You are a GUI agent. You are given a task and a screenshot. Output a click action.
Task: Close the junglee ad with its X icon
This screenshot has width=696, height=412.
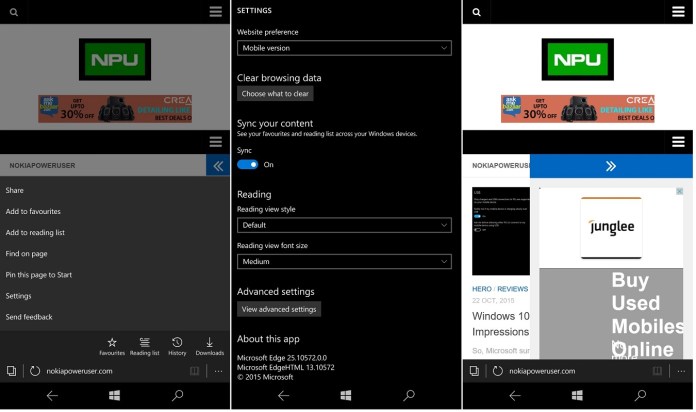click(x=679, y=191)
